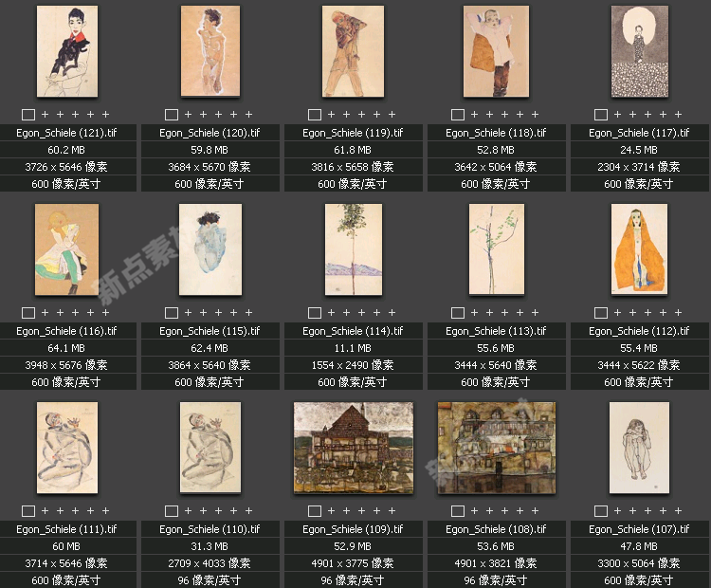Tick the checkbox under Egon_Schiele (113).tif

[x=458, y=313]
